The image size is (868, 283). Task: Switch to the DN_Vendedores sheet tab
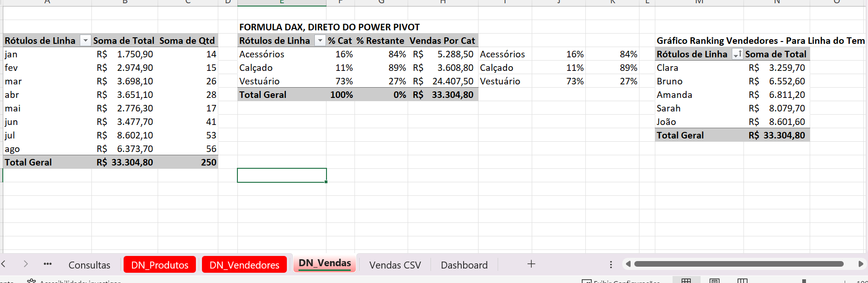tap(244, 265)
